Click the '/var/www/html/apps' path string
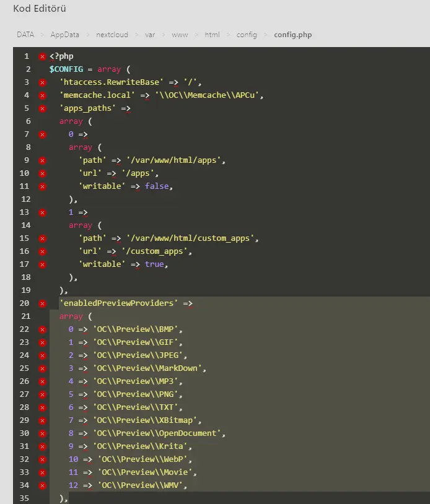 173,160
